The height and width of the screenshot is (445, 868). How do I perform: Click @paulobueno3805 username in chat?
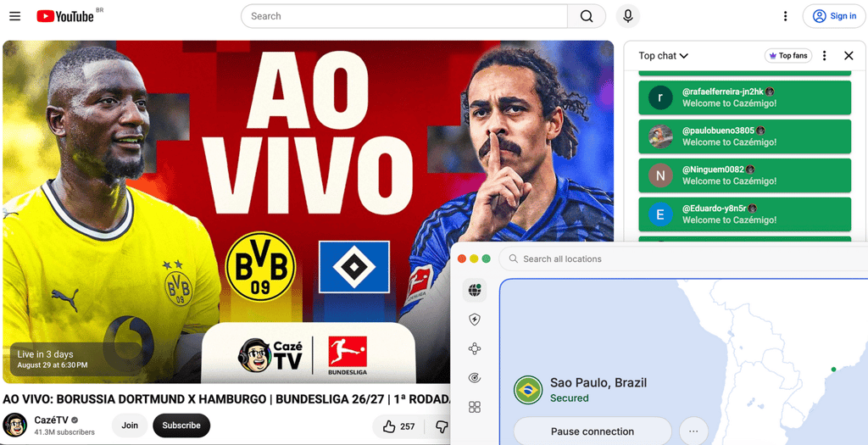pyautogui.click(x=718, y=131)
